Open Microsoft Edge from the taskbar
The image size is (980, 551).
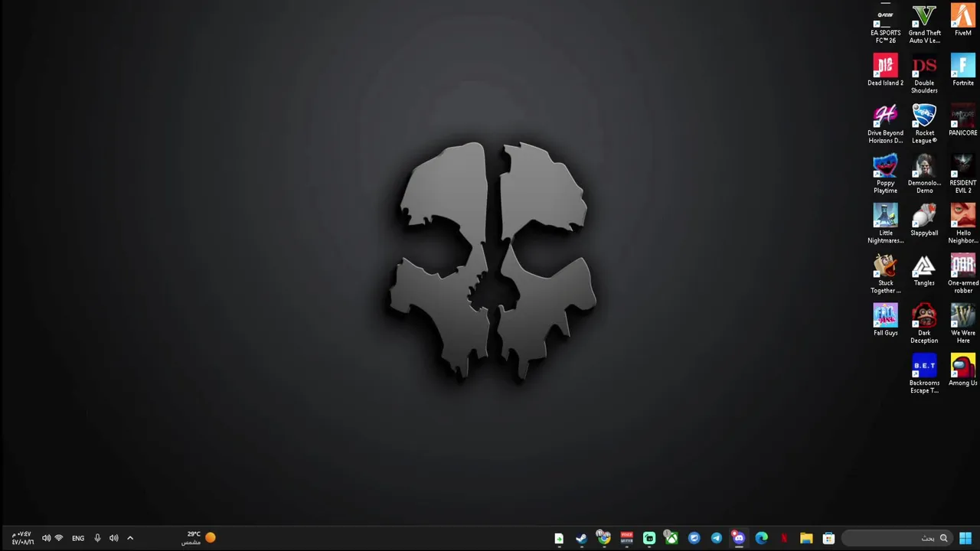tap(761, 538)
